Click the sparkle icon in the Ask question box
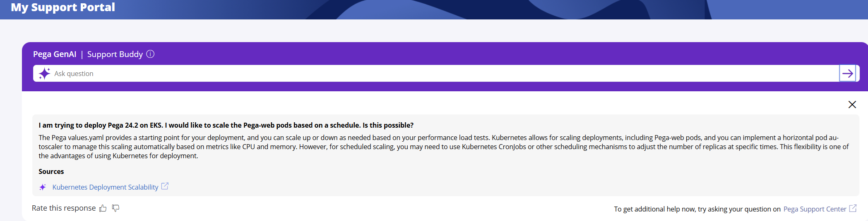868x221 pixels. [x=44, y=74]
